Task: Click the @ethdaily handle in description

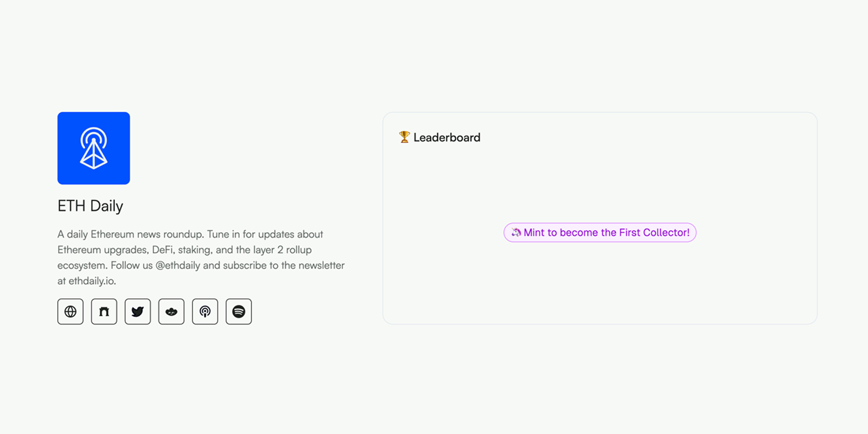Action: tap(178, 265)
